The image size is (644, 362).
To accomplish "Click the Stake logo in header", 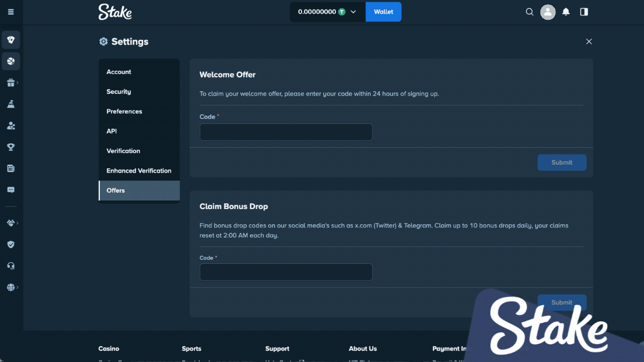I will pos(115,12).
